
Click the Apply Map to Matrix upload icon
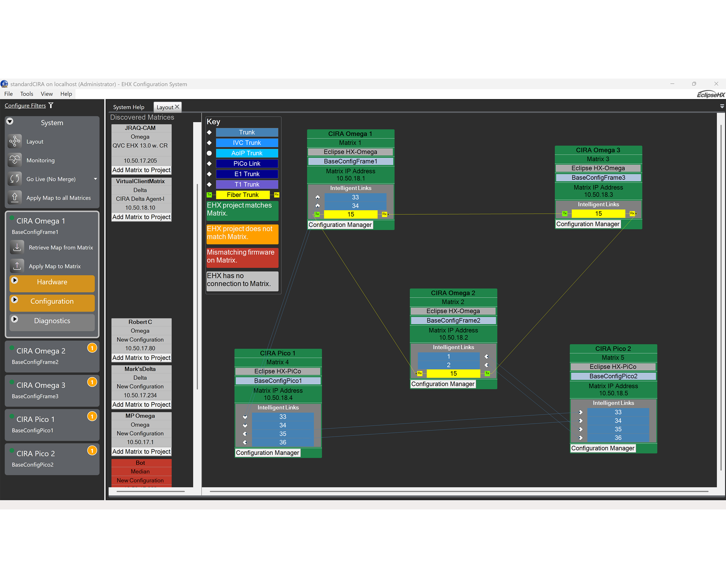click(x=17, y=266)
